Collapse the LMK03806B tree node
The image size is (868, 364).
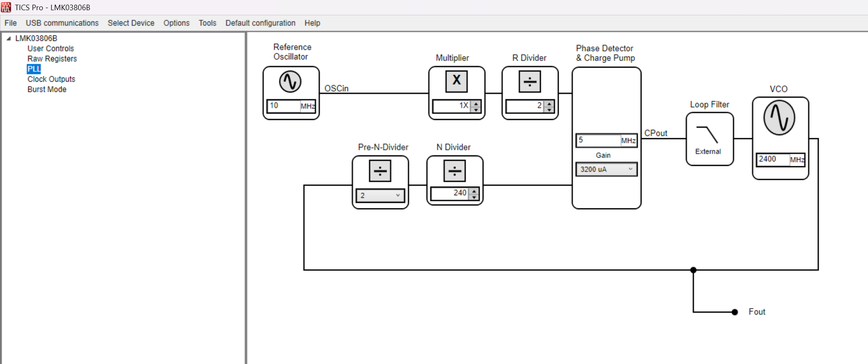tap(8, 38)
